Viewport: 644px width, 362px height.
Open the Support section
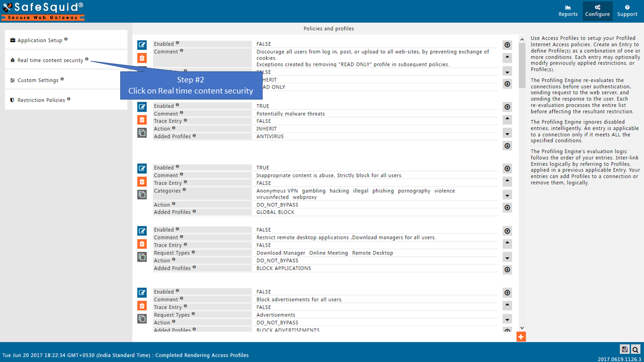627,11
